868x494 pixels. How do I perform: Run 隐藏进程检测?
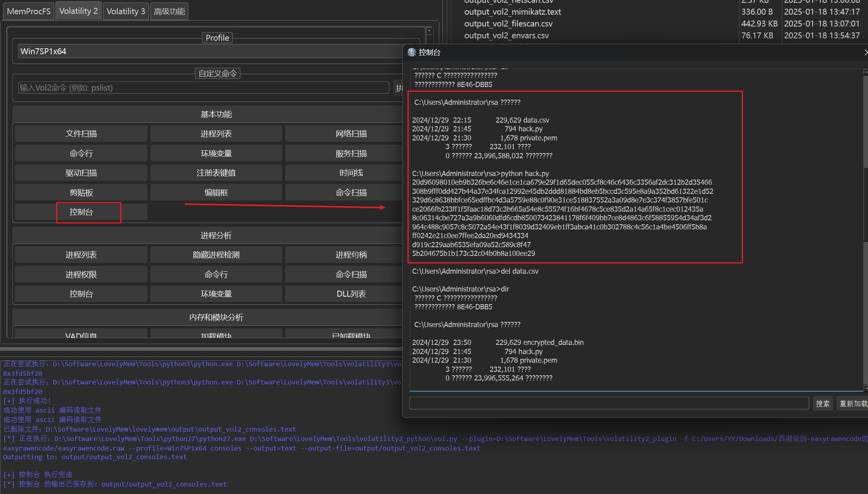[216, 255]
